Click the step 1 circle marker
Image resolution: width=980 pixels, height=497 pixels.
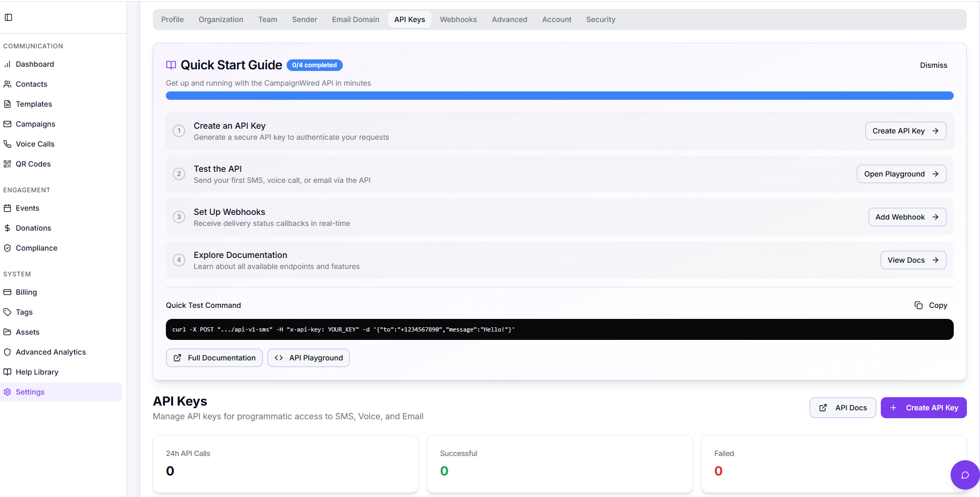(179, 131)
